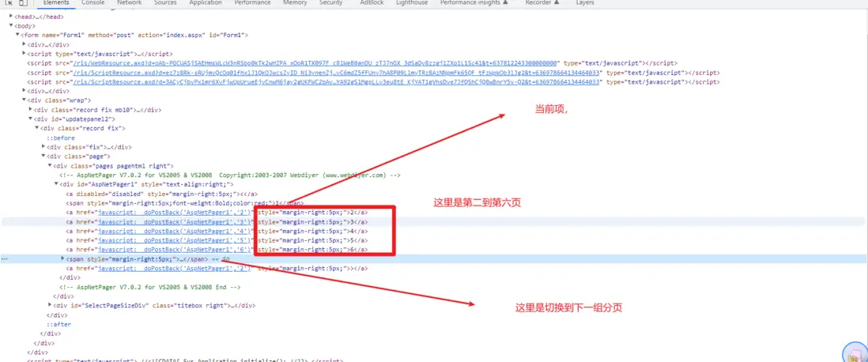Collapse the body node arrow

pos(11,25)
